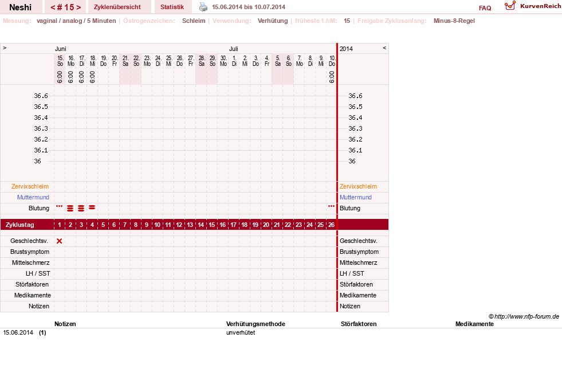Click the KurvenReich logo icon
Screen dimensions: 562x392
(510, 6)
